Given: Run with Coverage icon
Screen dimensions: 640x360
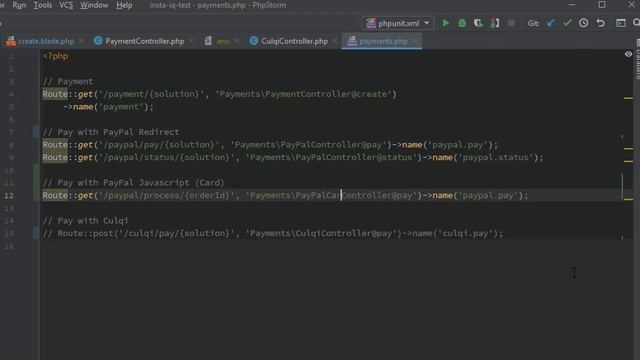Looking at the screenshot, I should [x=478, y=23].
